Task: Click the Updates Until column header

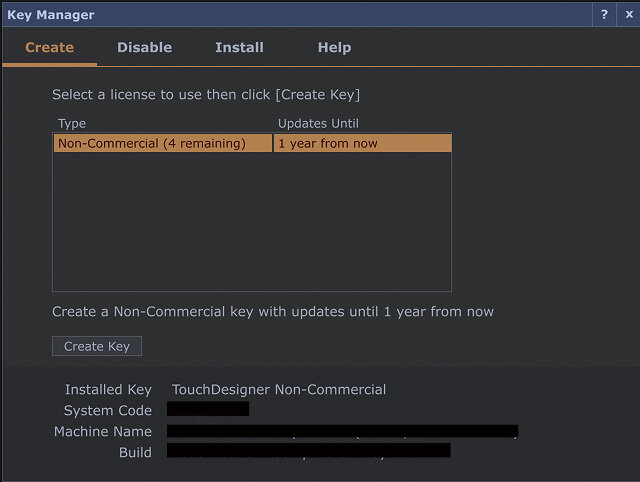Action: pos(318,123)
